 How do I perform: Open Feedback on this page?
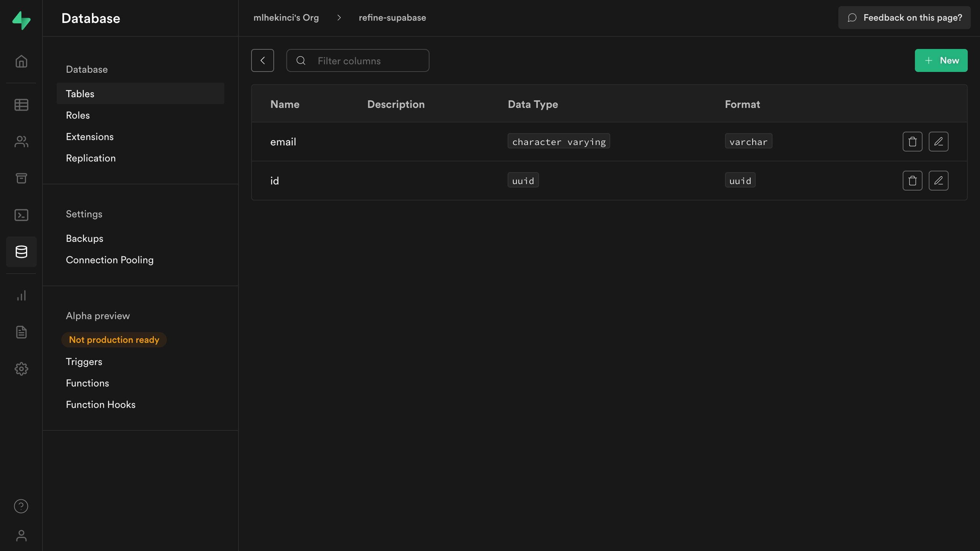[905, 18]
